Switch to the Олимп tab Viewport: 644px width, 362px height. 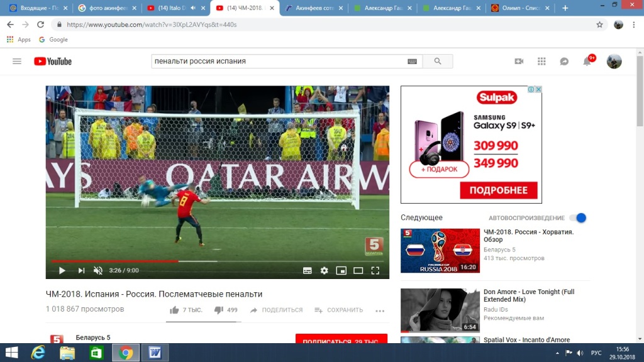click(x=520, y=8)
